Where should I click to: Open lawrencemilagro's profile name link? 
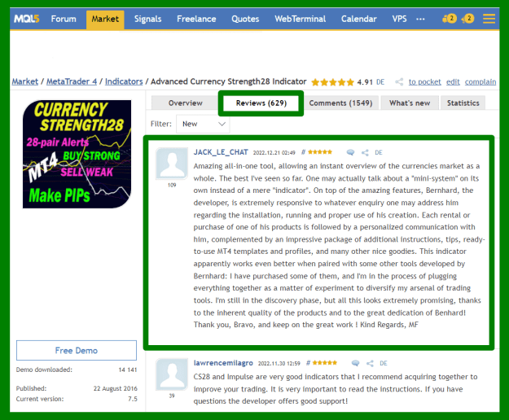click(223, 363)
